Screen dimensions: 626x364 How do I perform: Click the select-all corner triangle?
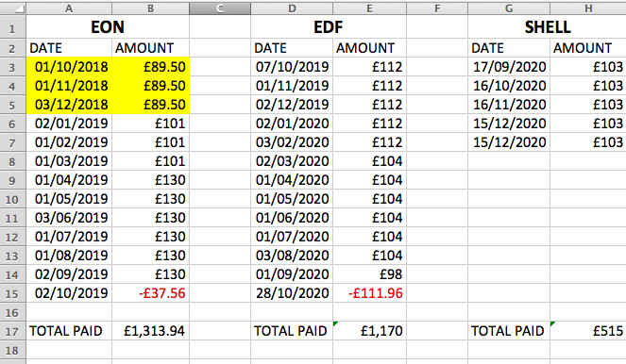pos(13,8)
